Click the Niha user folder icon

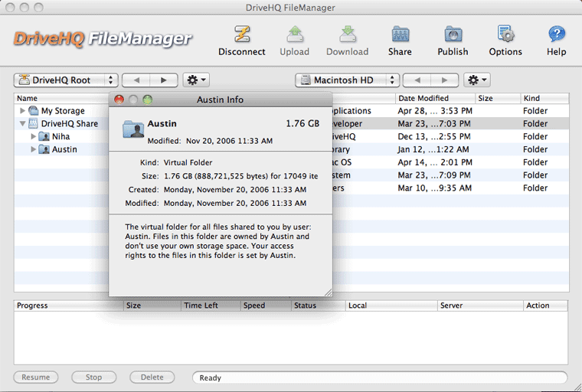[x=44, y=136]
